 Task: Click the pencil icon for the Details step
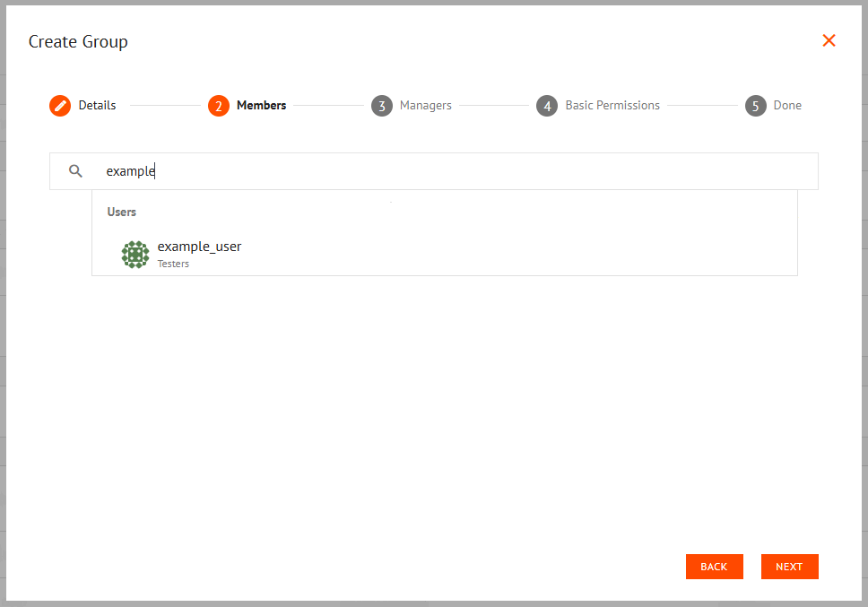(x=60, y=106)
